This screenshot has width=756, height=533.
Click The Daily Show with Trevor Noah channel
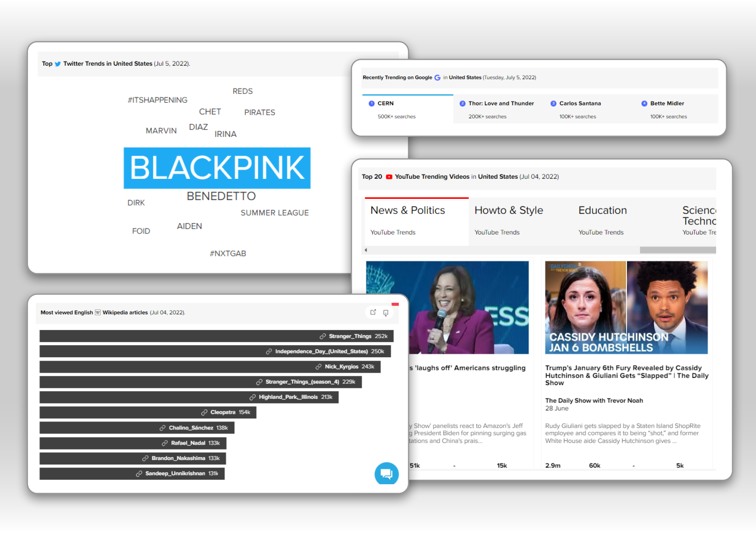coord(594,401)
